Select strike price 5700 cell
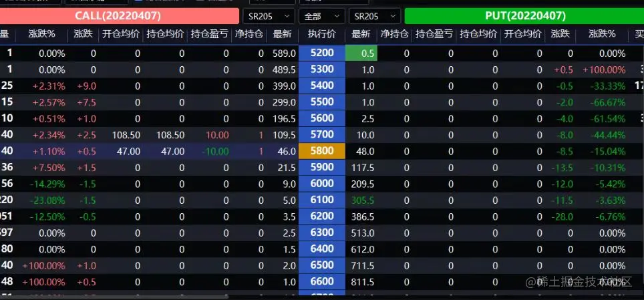 322,135
